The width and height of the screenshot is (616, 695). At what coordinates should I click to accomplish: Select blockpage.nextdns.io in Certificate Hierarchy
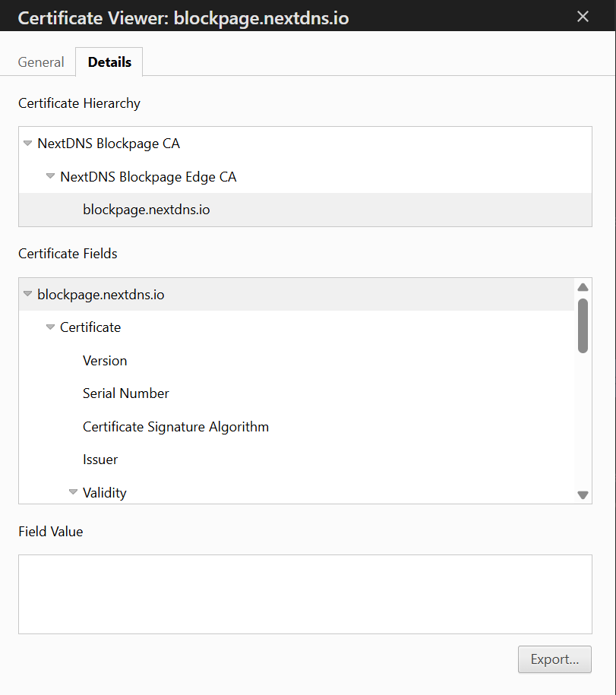[146, 210]
